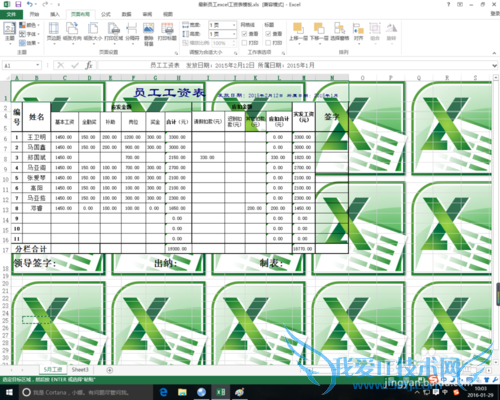
Task: Click the formula bar Cancel X icon
Action: (x=60, y=65)
